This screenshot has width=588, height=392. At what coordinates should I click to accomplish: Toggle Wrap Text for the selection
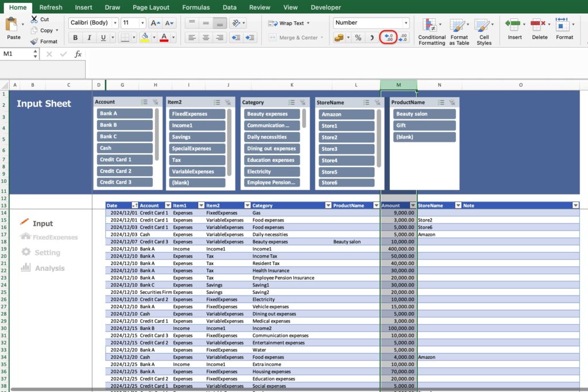click(x=287, y=23)
